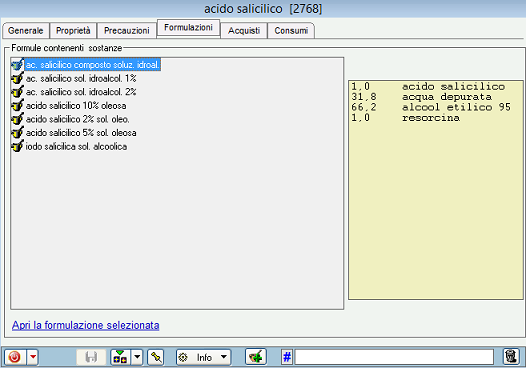Click mortar icon of idroalcol. 1% row
The image size is (526, 368).
(x=17, y=78)
